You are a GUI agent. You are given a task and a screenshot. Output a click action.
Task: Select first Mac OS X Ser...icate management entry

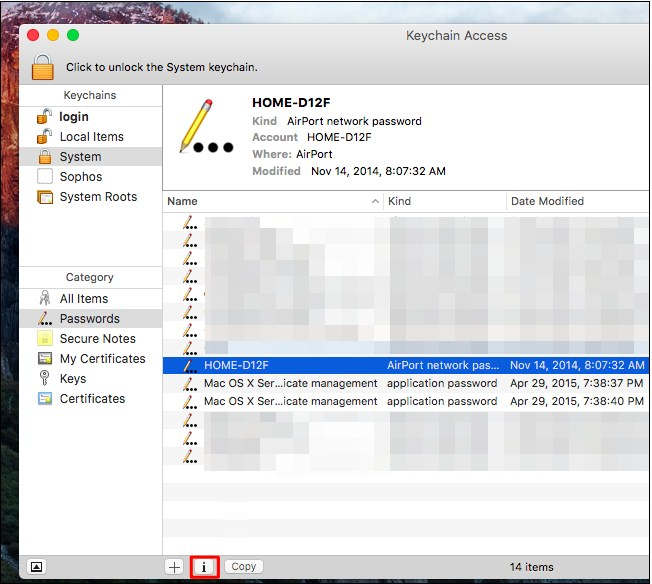click(x=406, y=383)
